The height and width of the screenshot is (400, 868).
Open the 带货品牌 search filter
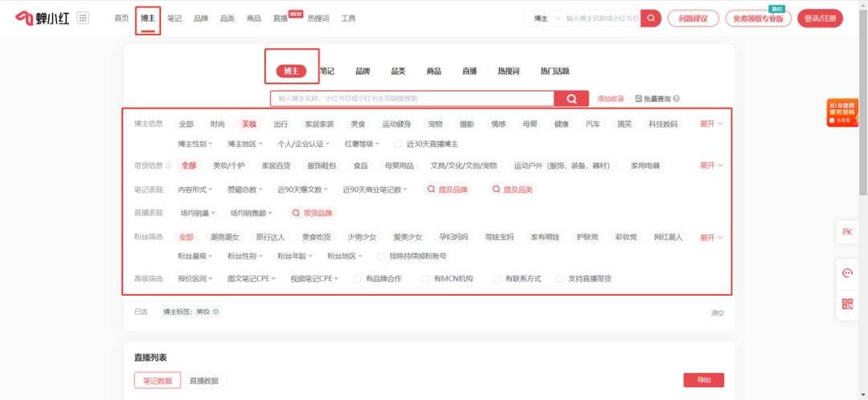pyautogui.click(x=313, y=213)
